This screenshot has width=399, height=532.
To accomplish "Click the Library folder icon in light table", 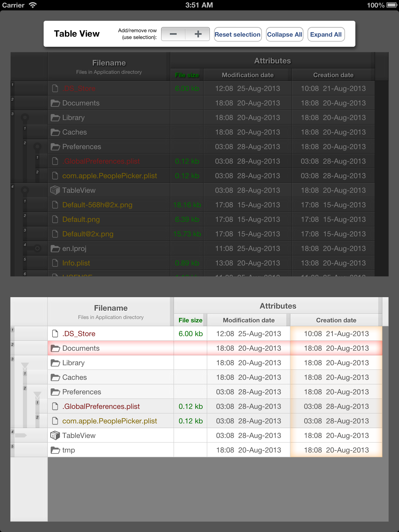I will [x=55, y=363].
